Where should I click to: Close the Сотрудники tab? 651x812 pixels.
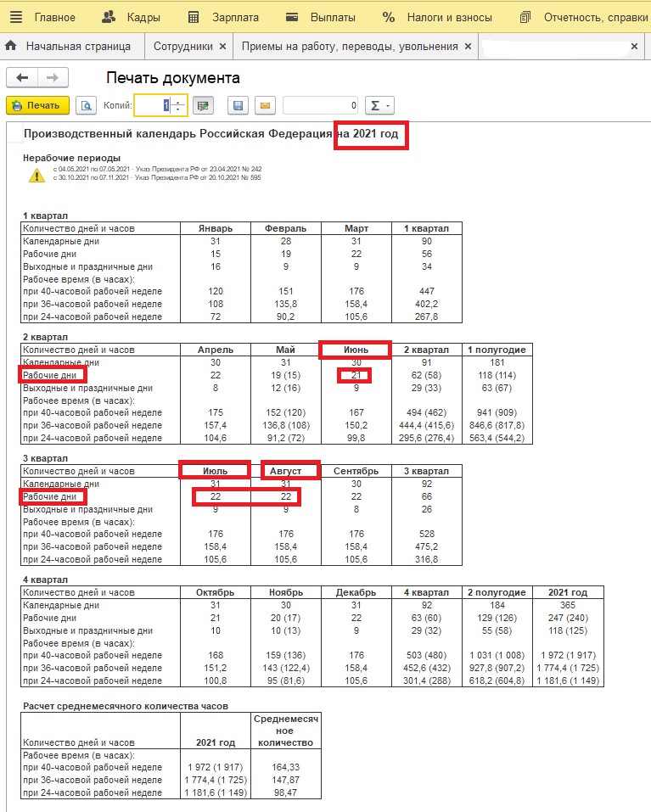[222, 46]
